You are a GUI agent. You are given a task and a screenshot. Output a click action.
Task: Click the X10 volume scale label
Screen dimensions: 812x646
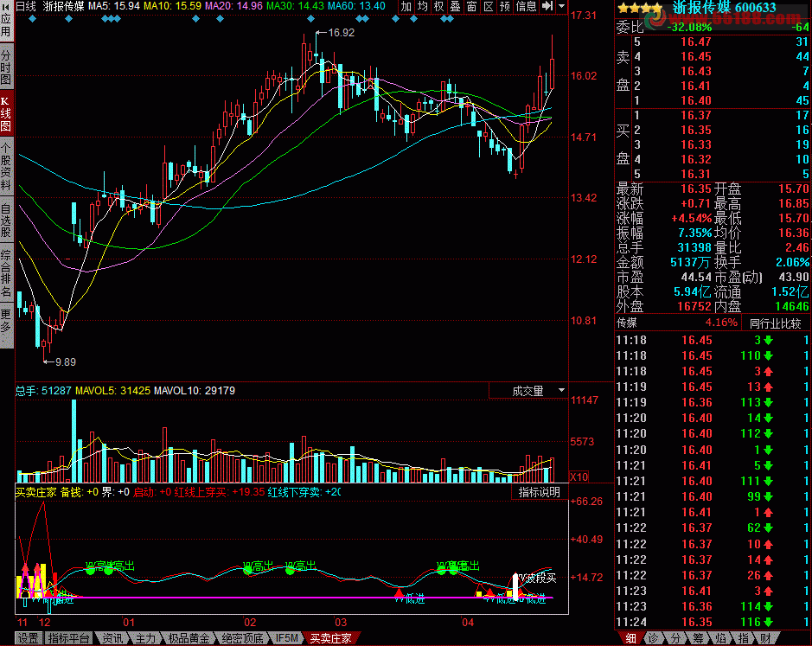pos(579,477)
